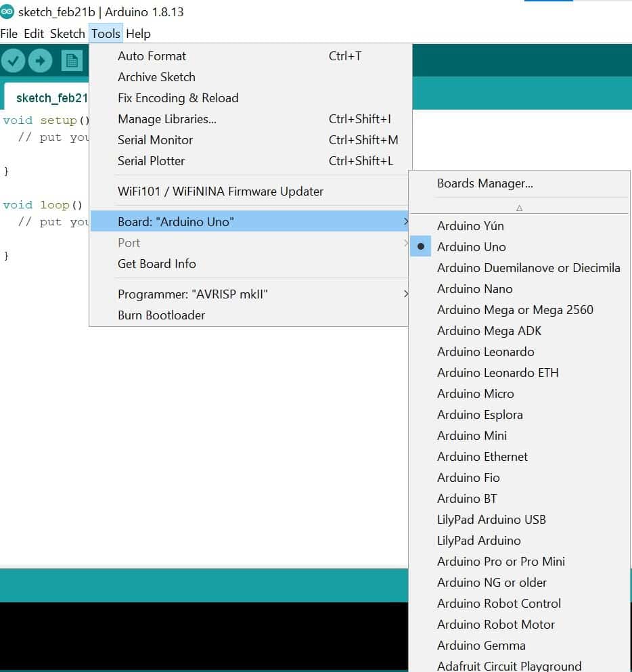The image size is (632, 672).
Task: Select Arduino Mini board
Action: (x=519, y=435)
